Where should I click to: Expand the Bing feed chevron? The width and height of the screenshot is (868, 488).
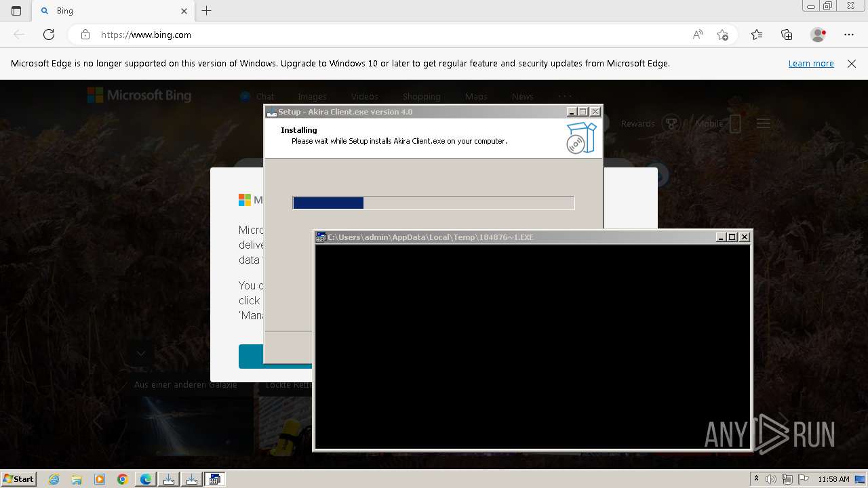[141, 353]
